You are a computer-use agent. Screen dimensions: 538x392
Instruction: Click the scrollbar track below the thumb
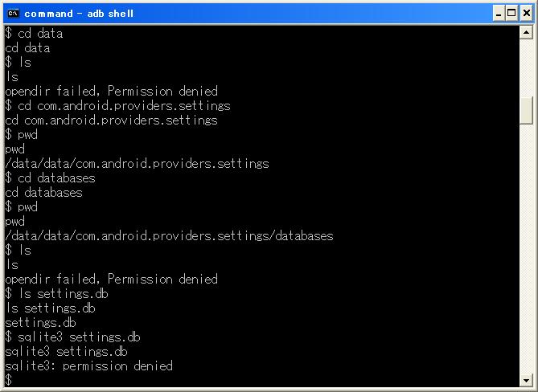pos(526,248)
